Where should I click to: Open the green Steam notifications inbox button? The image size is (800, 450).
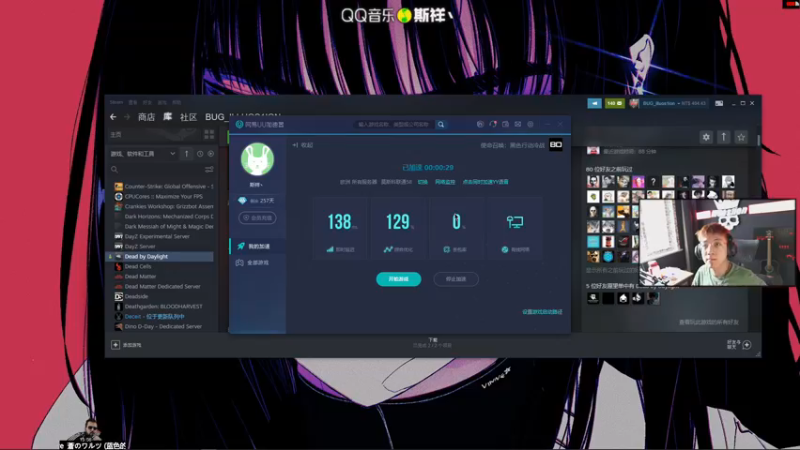615,103
